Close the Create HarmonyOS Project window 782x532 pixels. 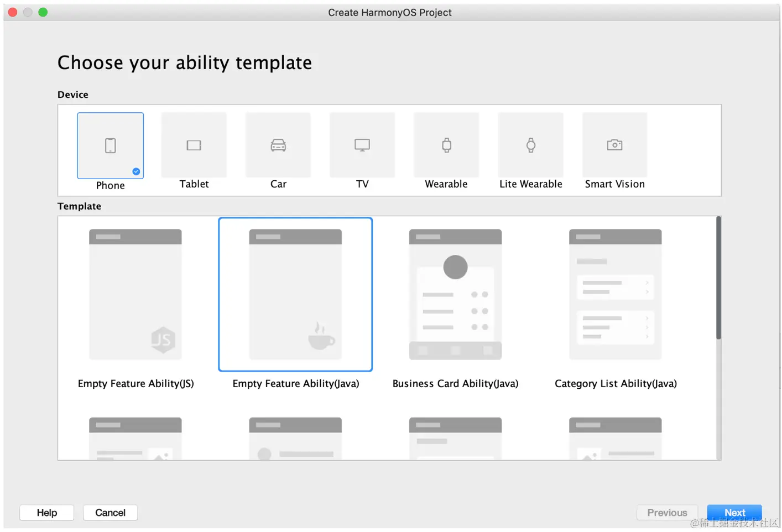(13, 12)
